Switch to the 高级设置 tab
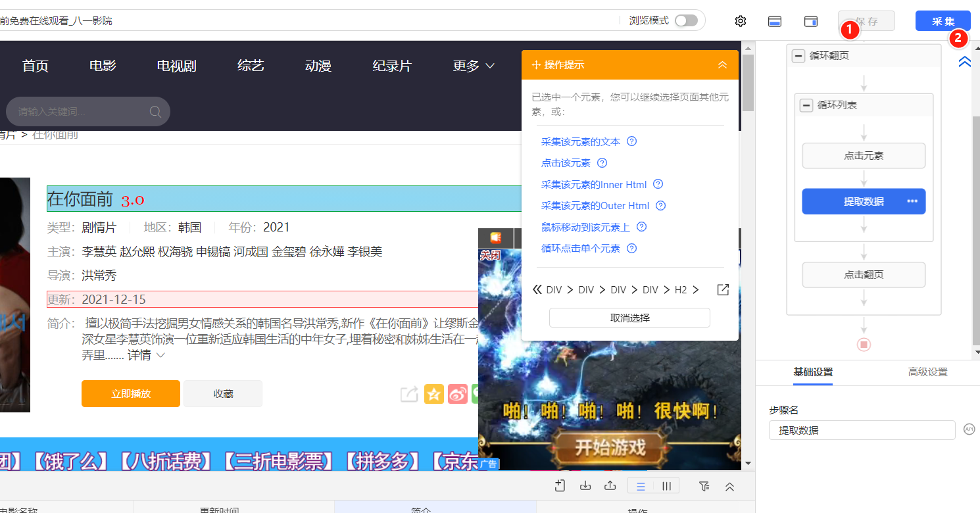Image resolution: width=980 pixels, height=513 pixels. pos(928,372)
